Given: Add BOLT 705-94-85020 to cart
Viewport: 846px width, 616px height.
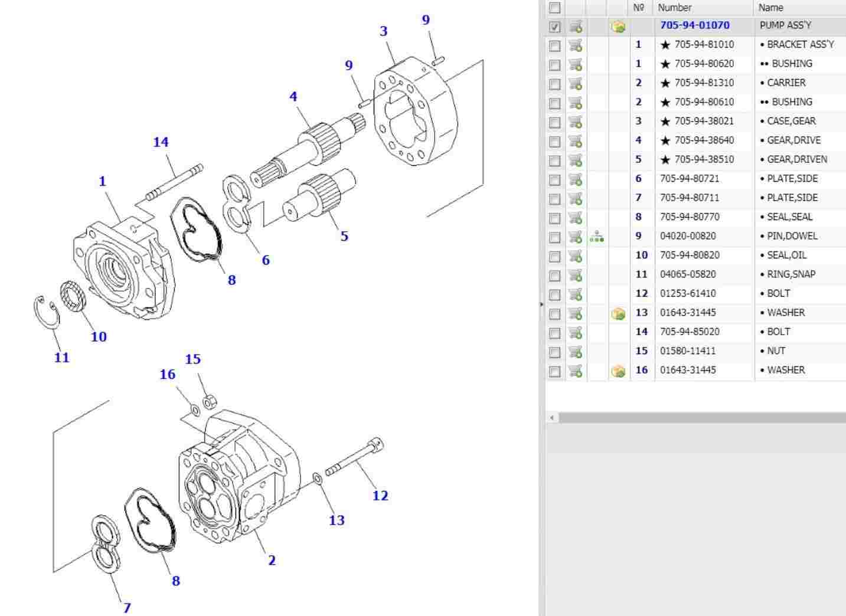Looking at the screenshot, I should tap(576, 333).
